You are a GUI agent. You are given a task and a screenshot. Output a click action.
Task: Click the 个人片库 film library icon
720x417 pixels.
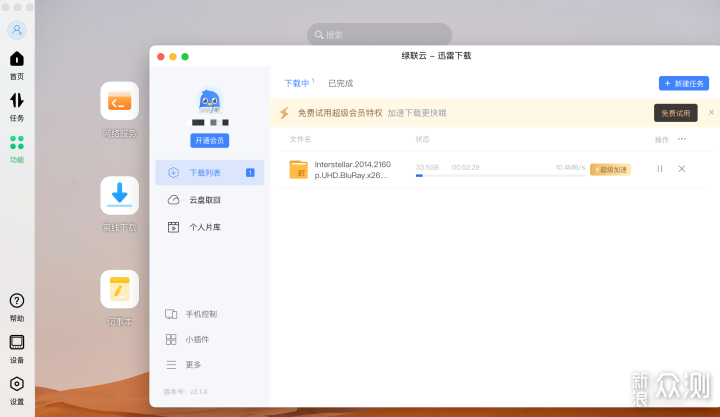pos(174,227)
